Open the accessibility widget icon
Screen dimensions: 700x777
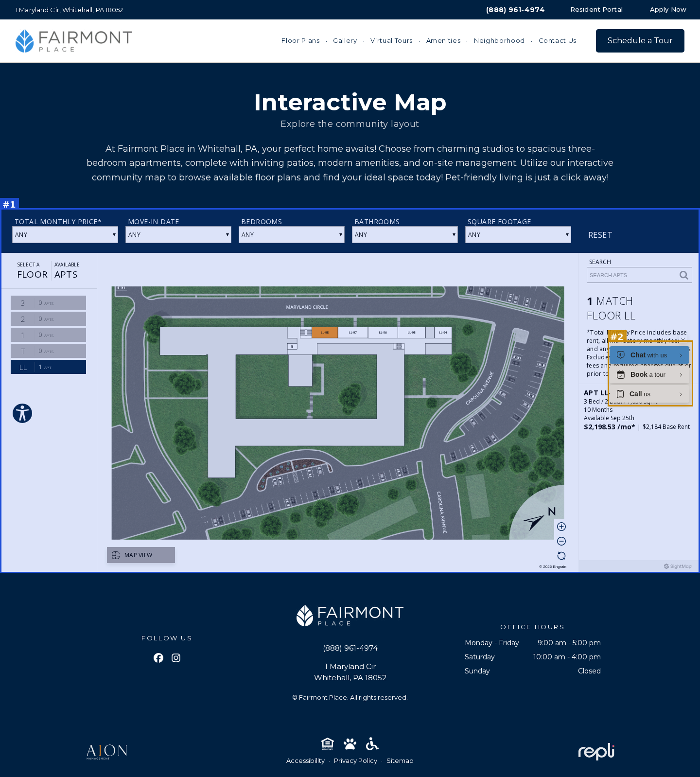pyautogui.click(x=22, y=413)
